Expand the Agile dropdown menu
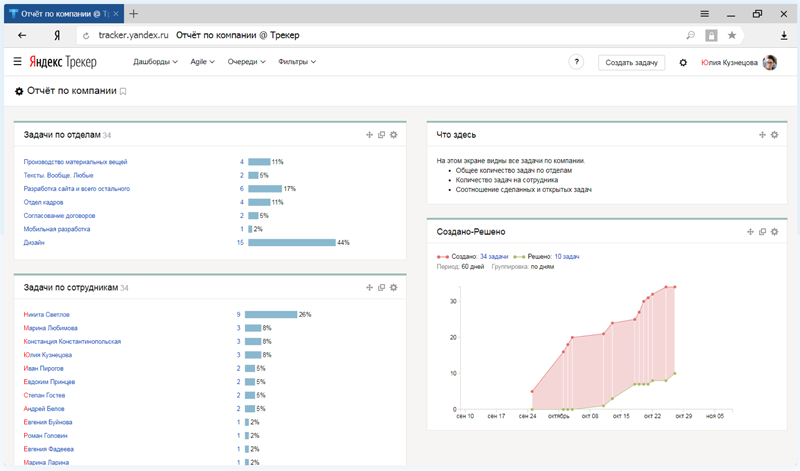The height and width of the screenshot is (471, 800). [202, 62]
